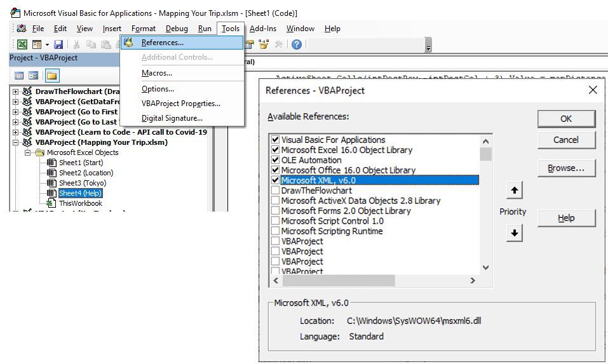The width and height of the screenshot is (608, 364).
Task: Collapse the Microsoft Excel Objects folder
Action: [27, 152]
